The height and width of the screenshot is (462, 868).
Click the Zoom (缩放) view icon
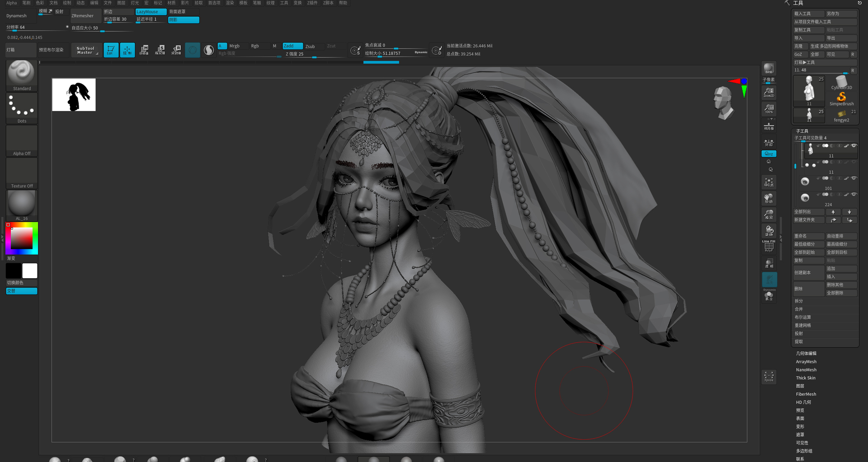pyautogui.click(x=769, y=214)
